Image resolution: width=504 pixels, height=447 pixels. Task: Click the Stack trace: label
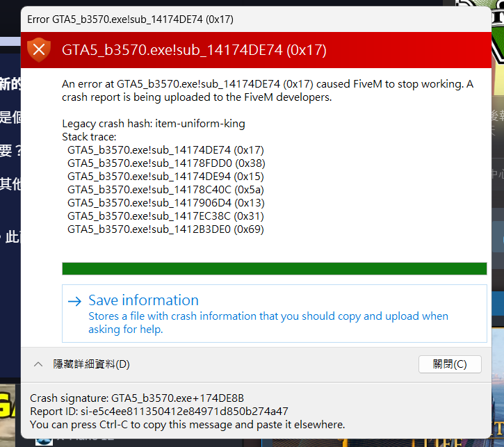coord(89,137)
